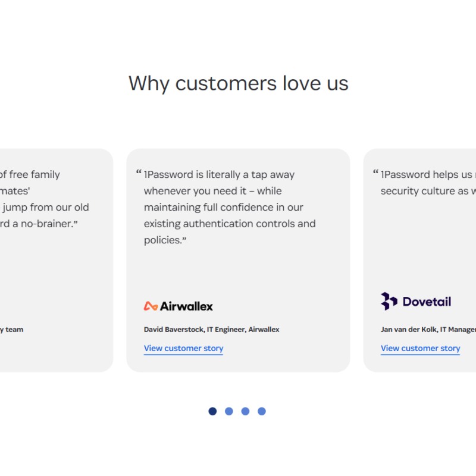
Task: Click the Airwallex wordmark text
Action: click(186, 306)
